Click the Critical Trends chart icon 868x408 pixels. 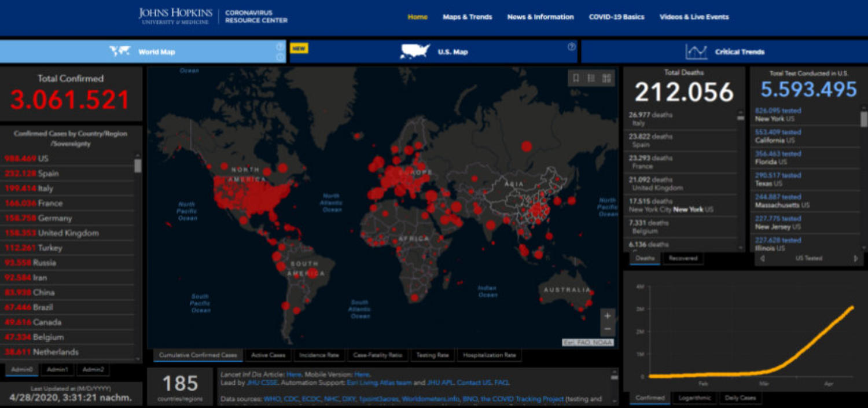click(696, 52)
